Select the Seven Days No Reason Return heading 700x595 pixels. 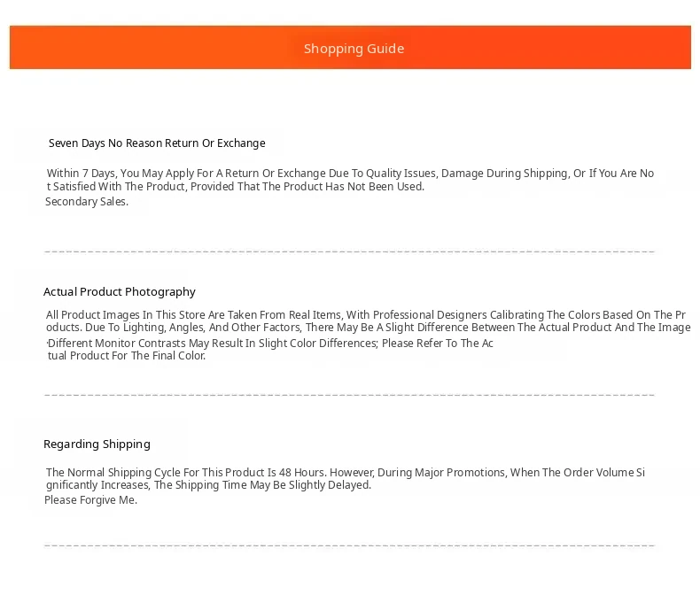point(157,143)
